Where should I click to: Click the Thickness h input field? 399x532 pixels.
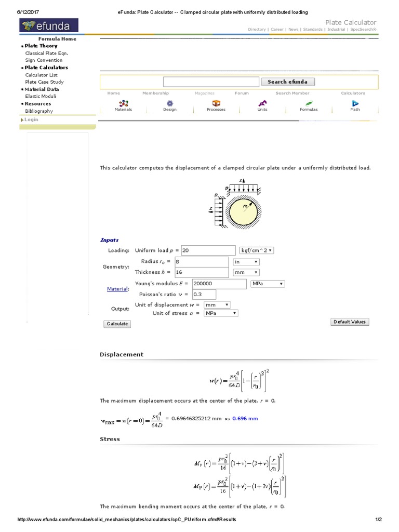click(x=202, y=272)
